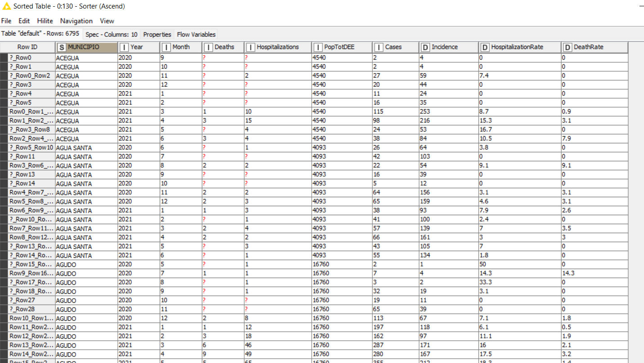Open the File menu
The height and width of the screenshot is (363, 644).
pos(6,21)
